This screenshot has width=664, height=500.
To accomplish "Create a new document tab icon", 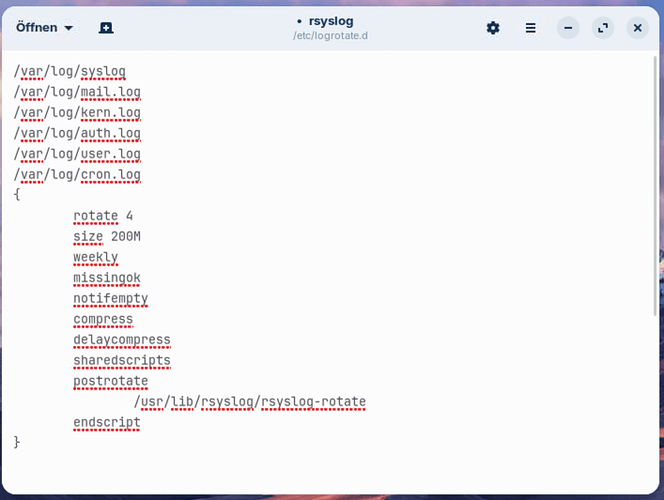I will tap(106, 28).
